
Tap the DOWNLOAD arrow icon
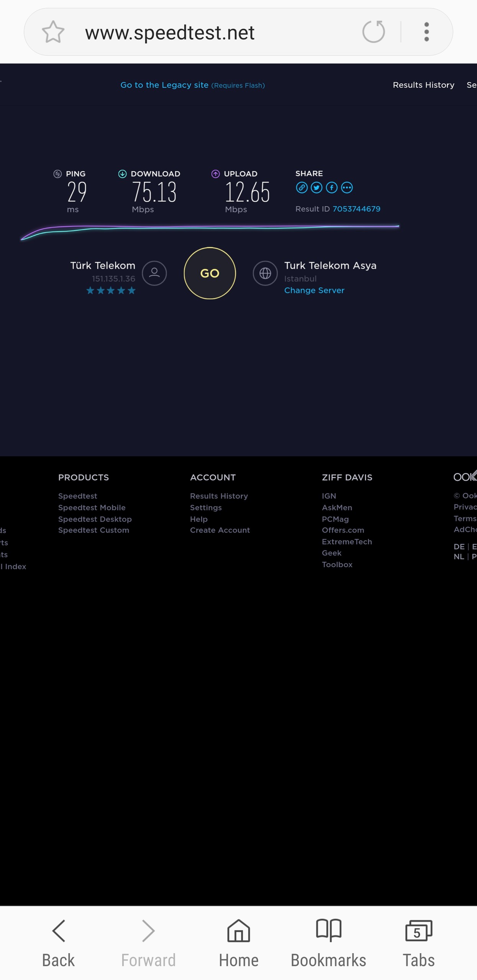pyautogui.click(x=122, y=174)
